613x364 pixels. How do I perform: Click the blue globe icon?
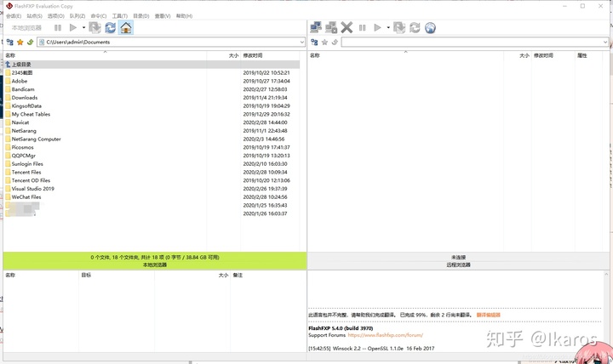[x=431, y=28]
